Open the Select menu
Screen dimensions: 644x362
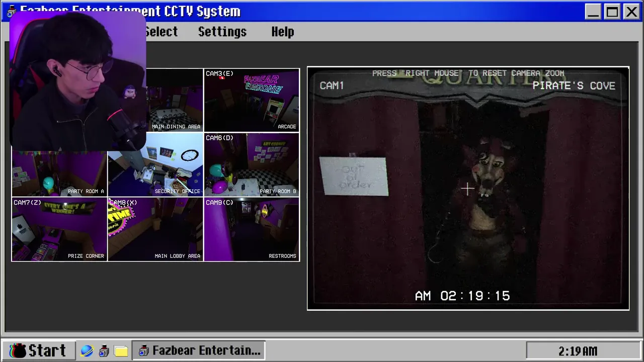pyautogui.click(x=161, y=32)
